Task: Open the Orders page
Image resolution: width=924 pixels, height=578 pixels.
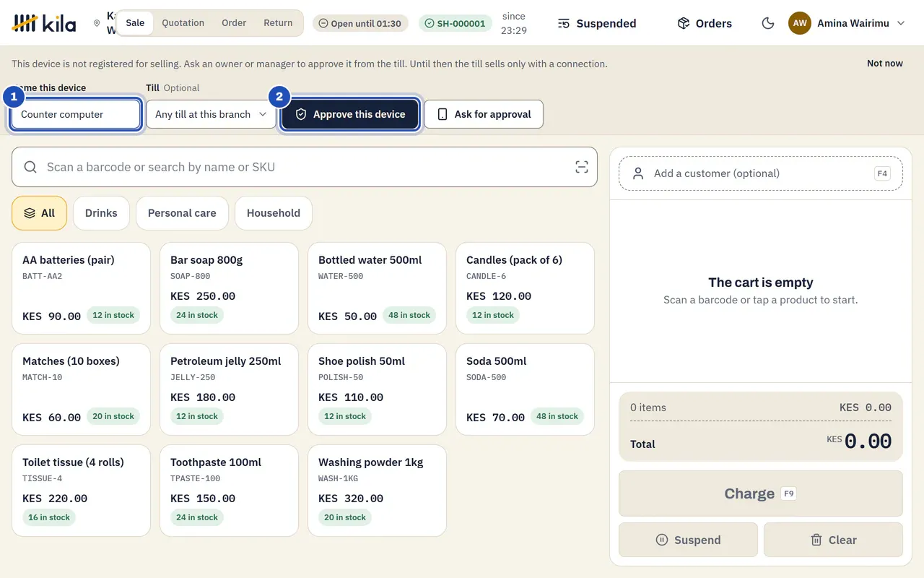Action: 705,23
